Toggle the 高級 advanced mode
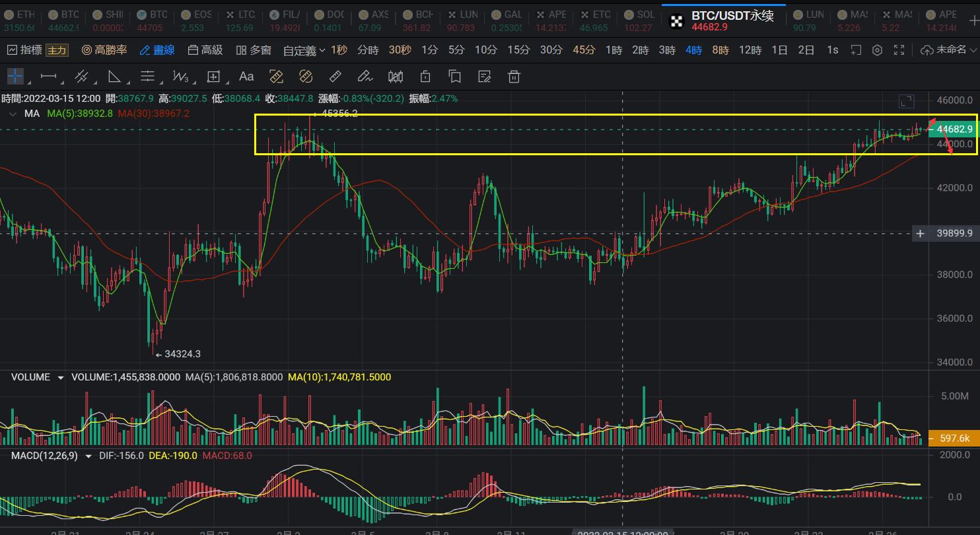Image resolution: width=980 pixels, height=535 pixels. [x=205, y=50]
